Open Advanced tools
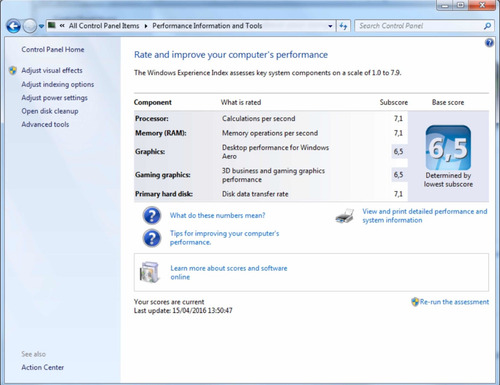 [x=45, y=124]
